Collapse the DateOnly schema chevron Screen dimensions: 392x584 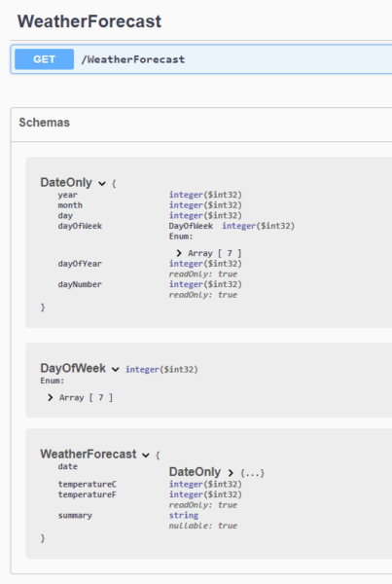(x=102, y=183)
